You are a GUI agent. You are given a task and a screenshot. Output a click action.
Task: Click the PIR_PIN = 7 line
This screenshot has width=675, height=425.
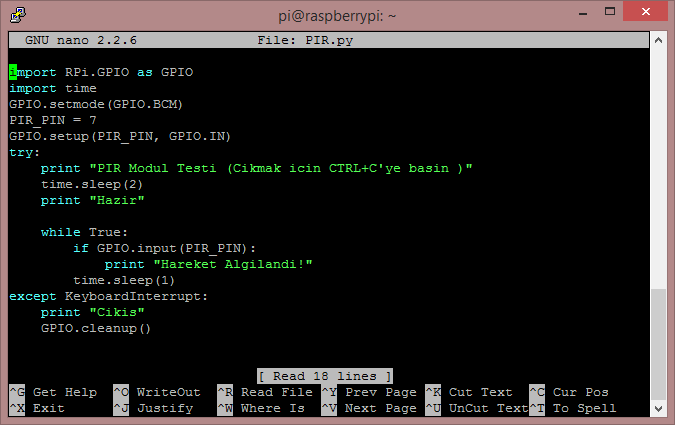click(x=53, y=120)
